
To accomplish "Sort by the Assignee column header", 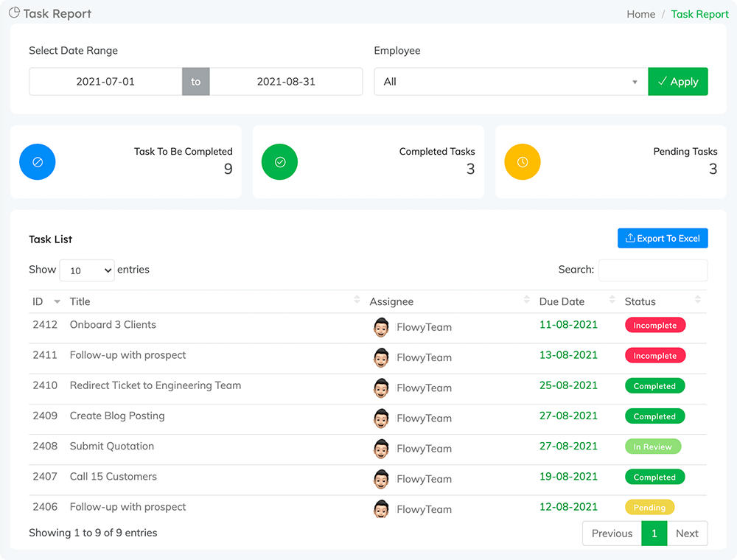I will tap(391, 301).
